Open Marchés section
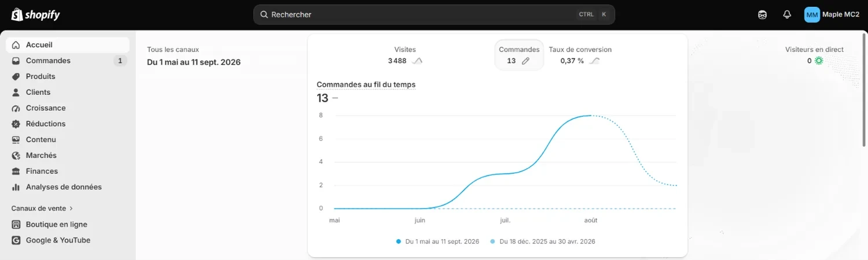The height and width of the screenshot is (260, 868). pos(68,155)
